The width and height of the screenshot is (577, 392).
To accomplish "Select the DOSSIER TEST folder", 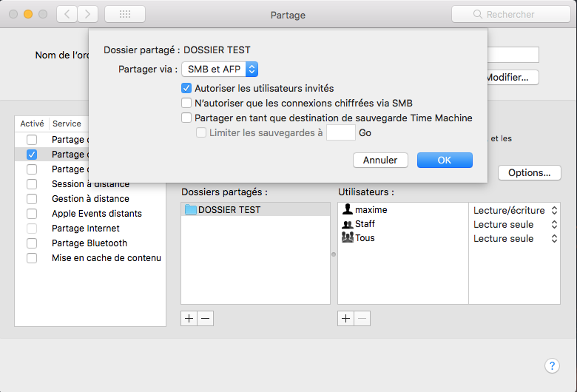I will (229, 210).
